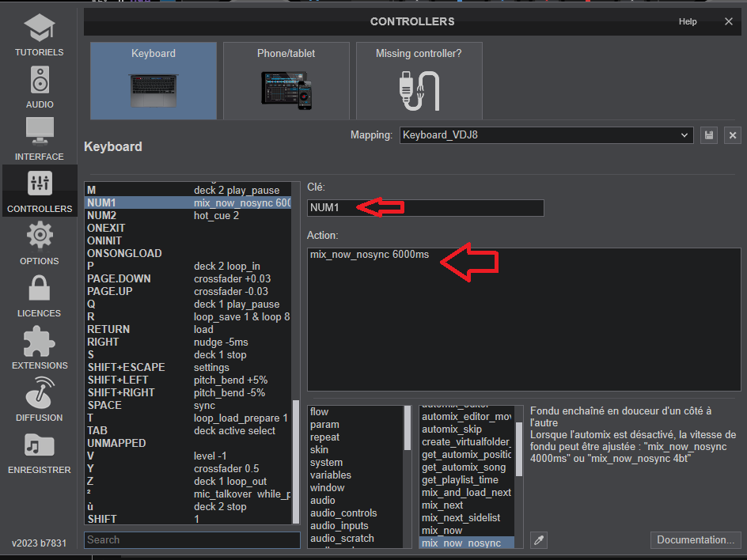Go to the Interface settings section
747x560 pixels.
(40, 138)
